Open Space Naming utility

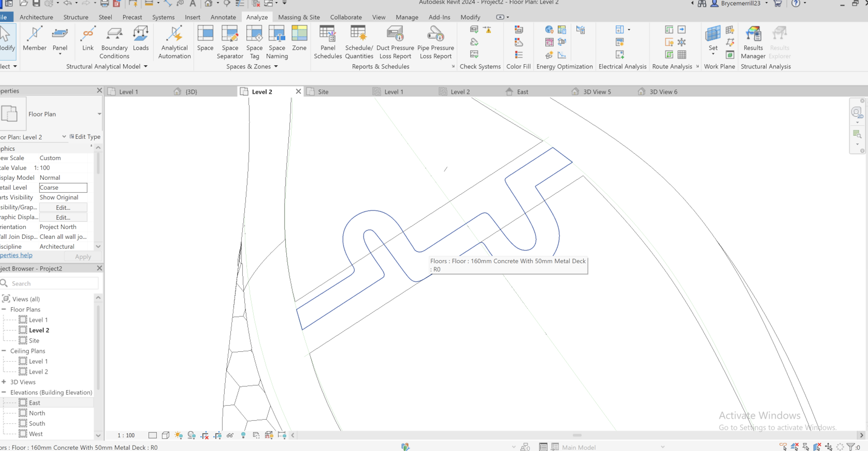[277, 43]
